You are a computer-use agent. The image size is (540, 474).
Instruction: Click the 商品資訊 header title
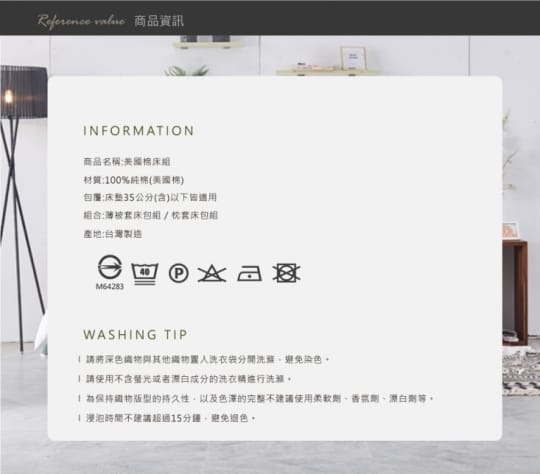coord(159,21)
